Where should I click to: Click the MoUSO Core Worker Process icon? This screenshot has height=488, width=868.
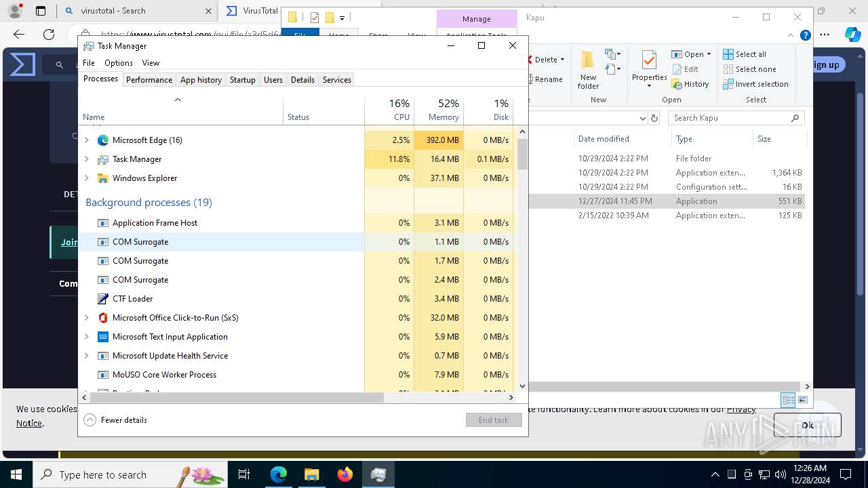[103, 375]
